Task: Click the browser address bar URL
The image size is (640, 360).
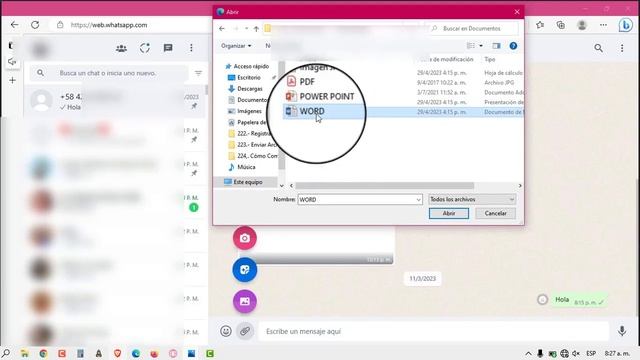Action: pos(109,25)
